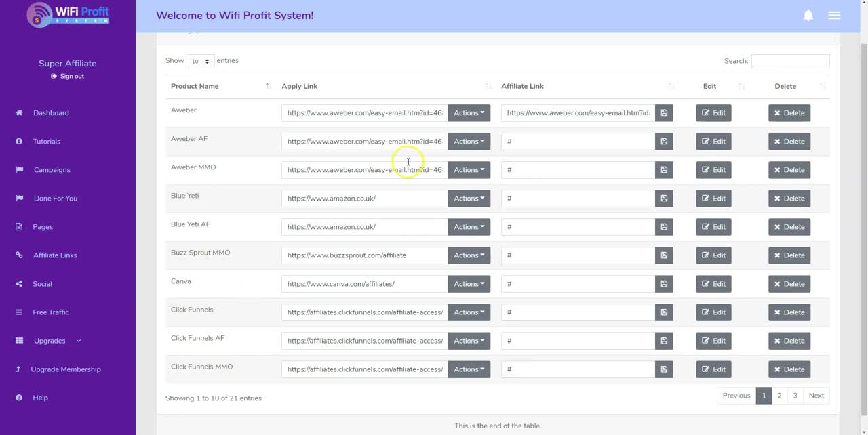Open the Show entries count dropdown
868x435 pixels.
[x=200, y=61]
